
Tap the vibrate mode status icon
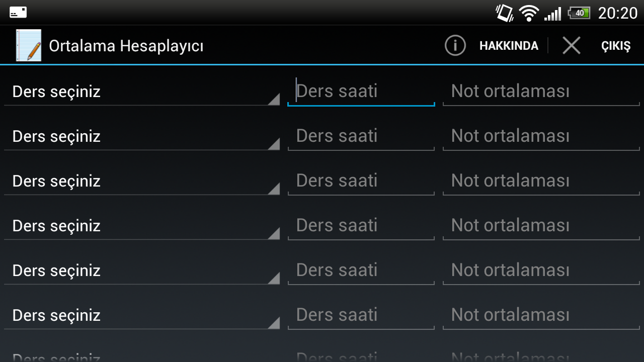coord(505,13)
